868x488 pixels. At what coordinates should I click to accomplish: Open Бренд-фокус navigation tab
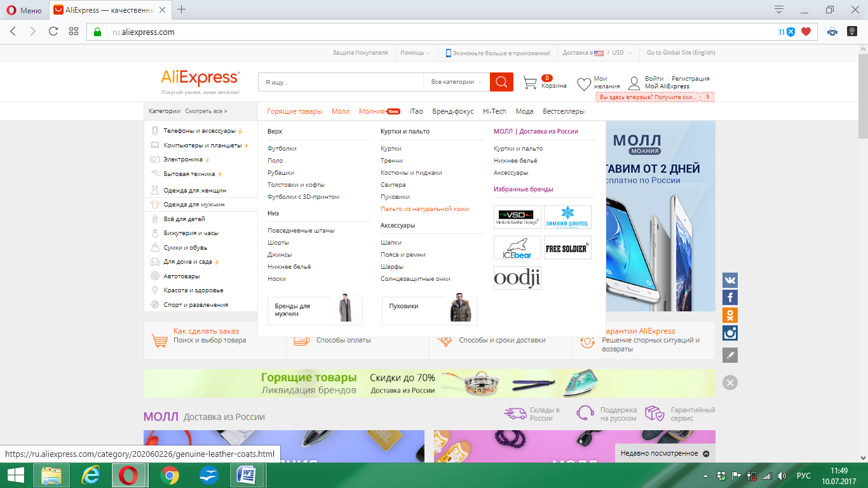[453, 111]
